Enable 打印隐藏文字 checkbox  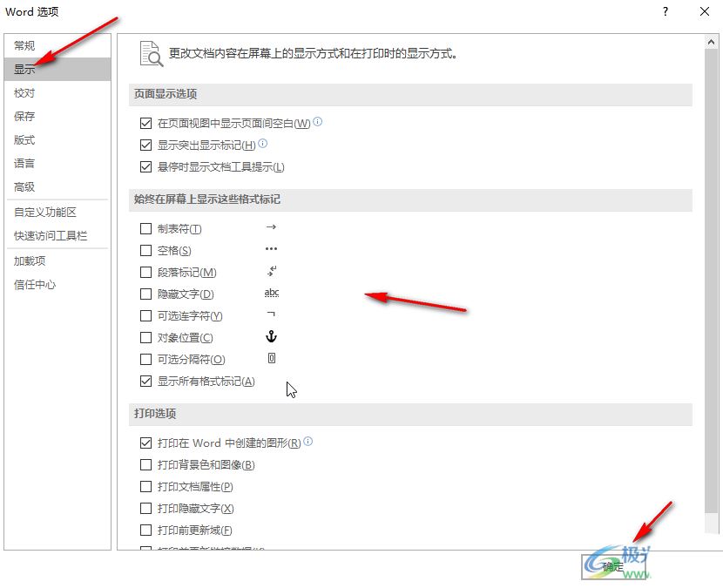pyautogui.click(x=145, y=508)
